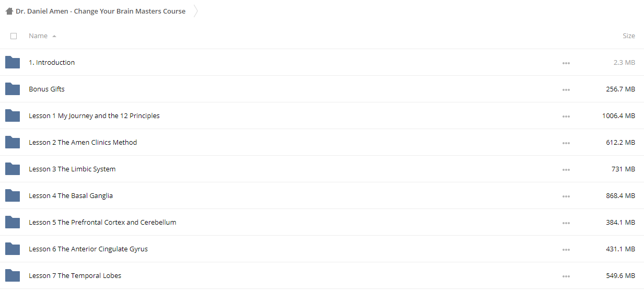
Task: Open Lesson 5 The Prefrontal Cortex and Cerebellum
Action: pyautogui.click(x=102, y=222)
